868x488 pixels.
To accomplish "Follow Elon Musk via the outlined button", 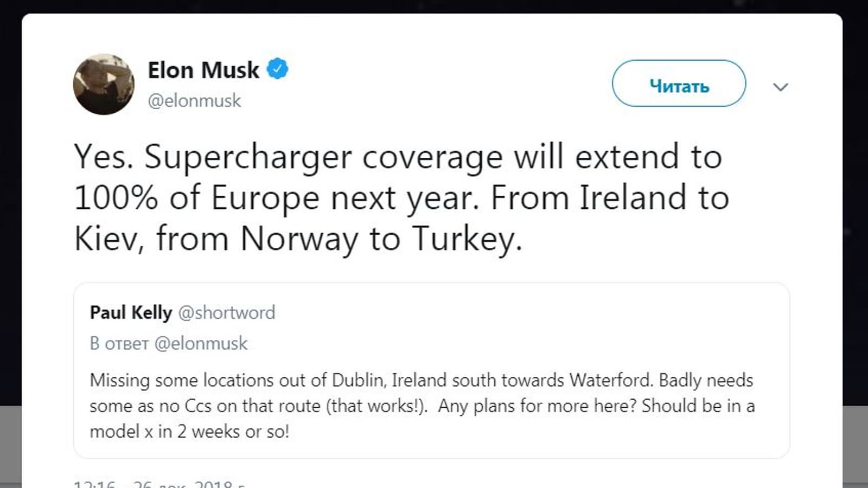I will point(678,85).
